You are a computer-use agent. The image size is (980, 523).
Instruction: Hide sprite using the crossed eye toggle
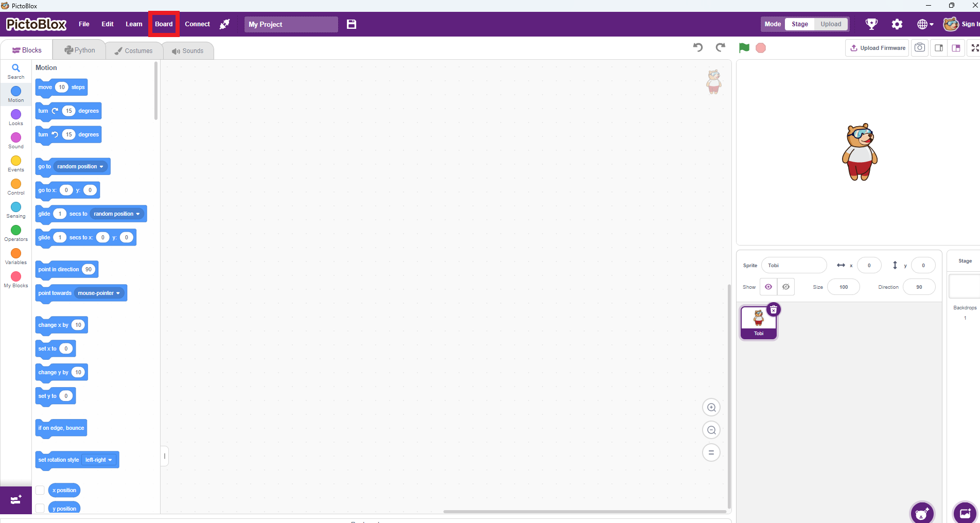[x=786, y=287]
